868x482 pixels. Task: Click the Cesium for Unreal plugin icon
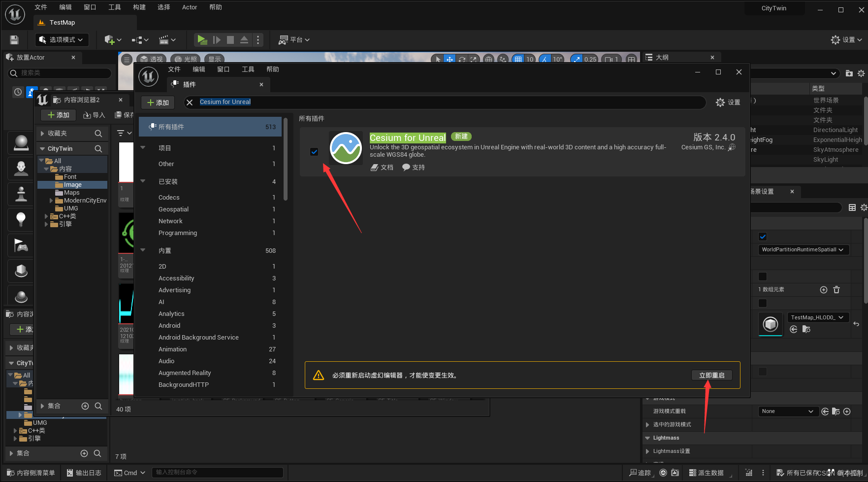point(346,148)
